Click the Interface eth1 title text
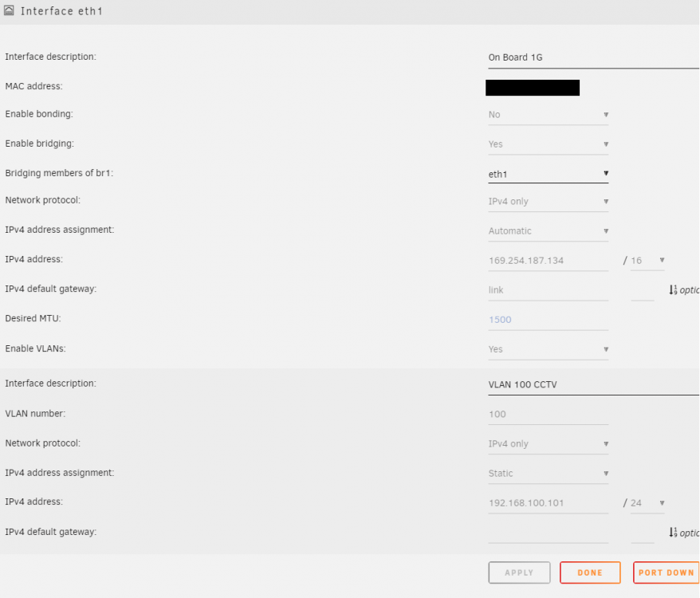Screen dimensions: 700x598 (61, 10)
